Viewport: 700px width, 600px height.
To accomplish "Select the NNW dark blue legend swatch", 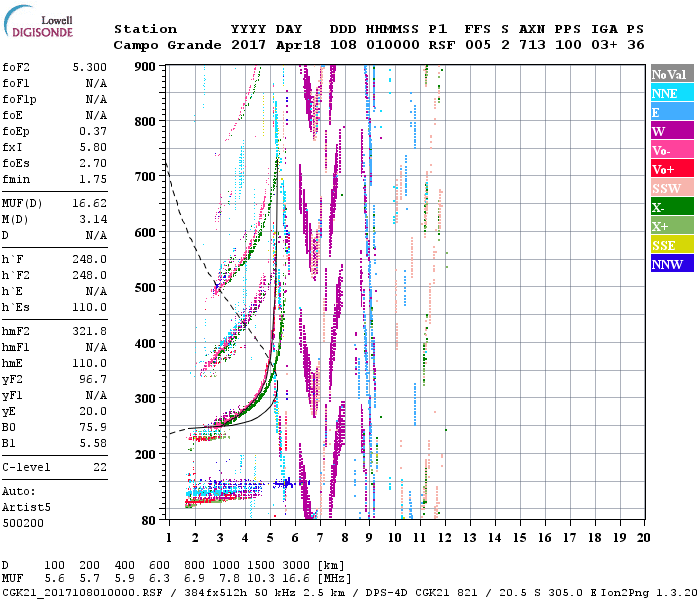I will click(672, 263).
